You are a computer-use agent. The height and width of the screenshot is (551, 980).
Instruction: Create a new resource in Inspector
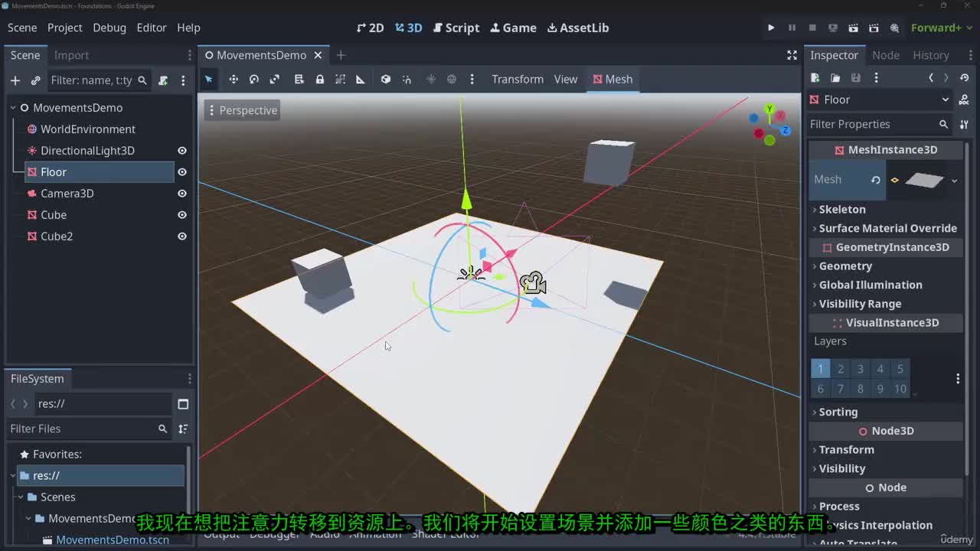coord(815,78)
